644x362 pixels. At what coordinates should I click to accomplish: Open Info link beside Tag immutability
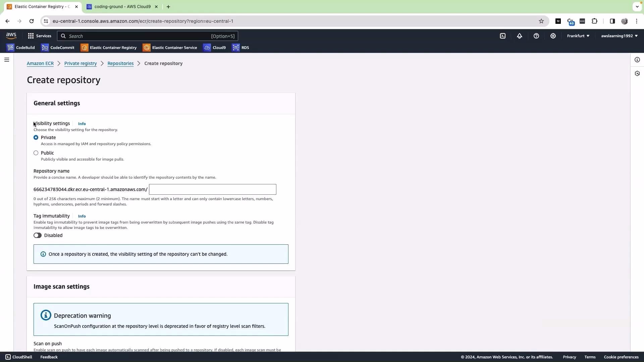82,216
